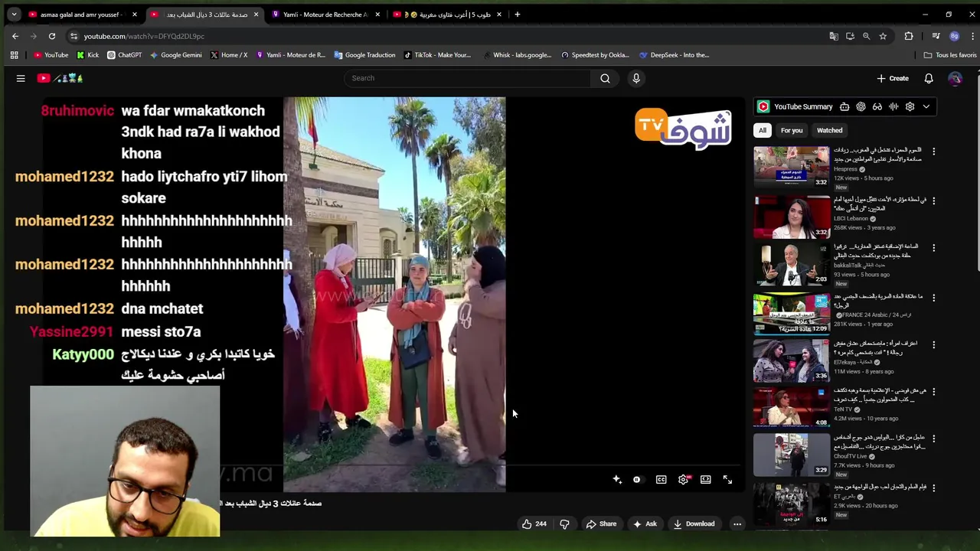Toggle autoplay switch in the video player
The height and width of the screenshot is (551, 980).
pyautogui.click(x=637, y=480)
